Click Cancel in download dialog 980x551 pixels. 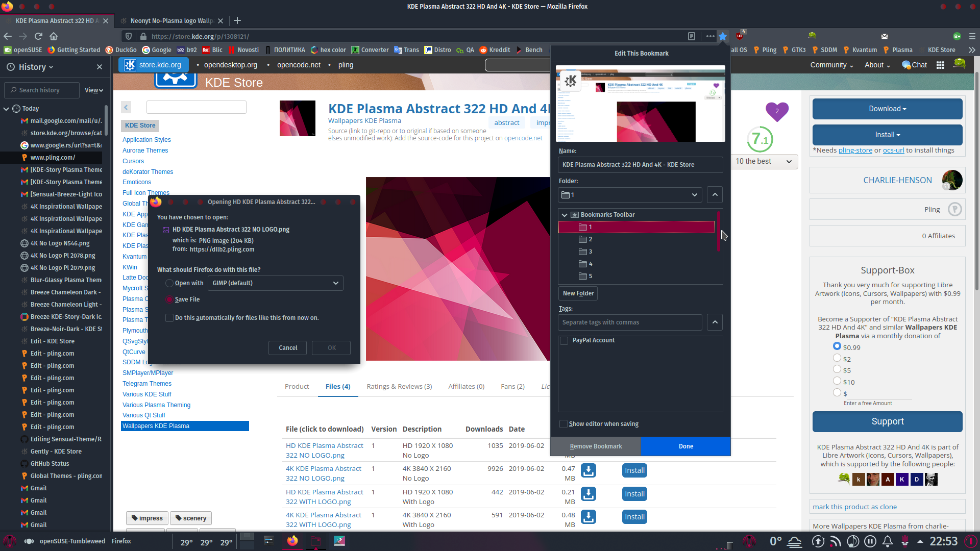[288, 348]
